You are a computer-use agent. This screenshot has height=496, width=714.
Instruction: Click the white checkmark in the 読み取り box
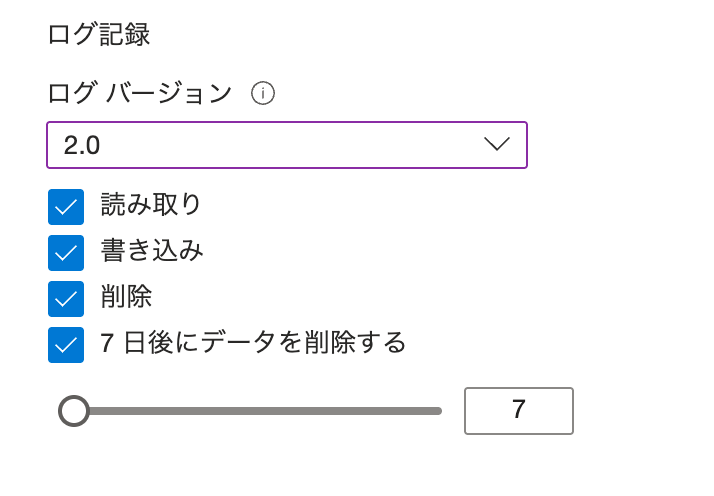[x=66, y=207]
